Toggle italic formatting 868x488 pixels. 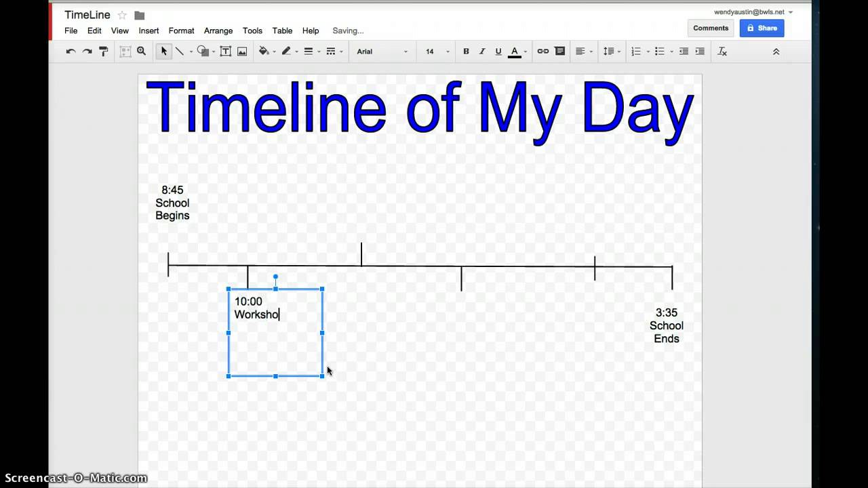coord(482,51)
